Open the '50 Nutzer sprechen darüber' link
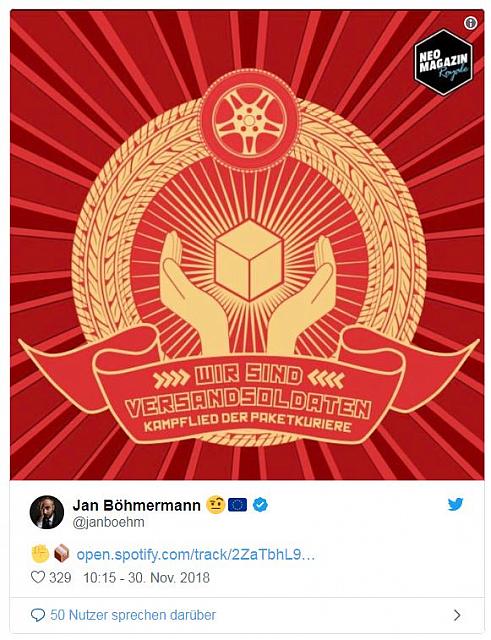Screen dimensions: 491x640 133,615
